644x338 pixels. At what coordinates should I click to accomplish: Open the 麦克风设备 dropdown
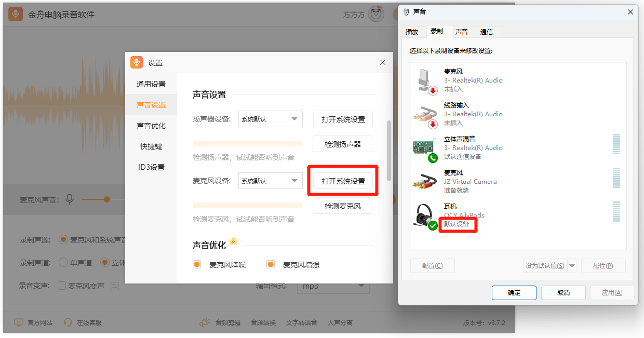point(271,181)
